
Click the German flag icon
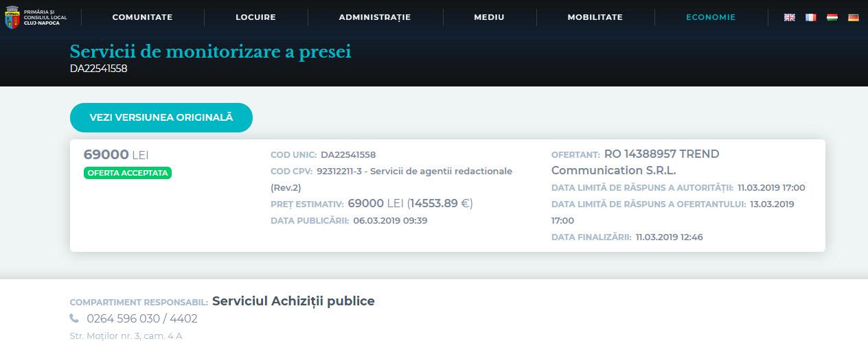click(x=853, y=17)
